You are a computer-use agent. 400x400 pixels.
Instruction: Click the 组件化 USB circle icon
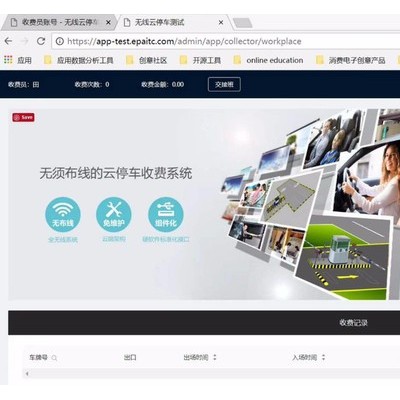click(166, 215)
